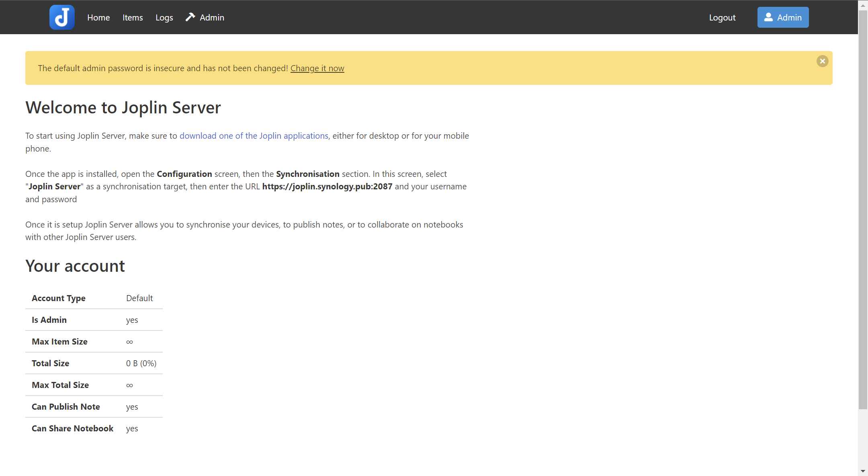
Task: Click the Change it now link
Action: (317, 68)
